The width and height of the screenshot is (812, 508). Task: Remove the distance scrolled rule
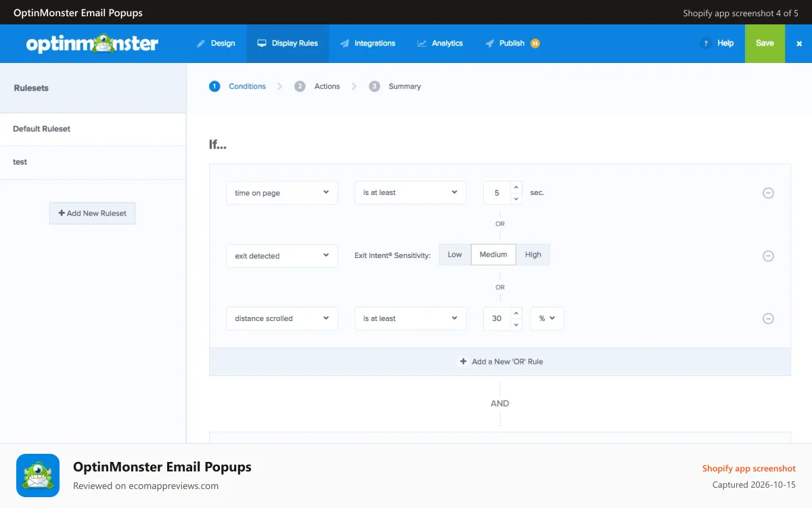pyautogui.click(x=768, y=318)
